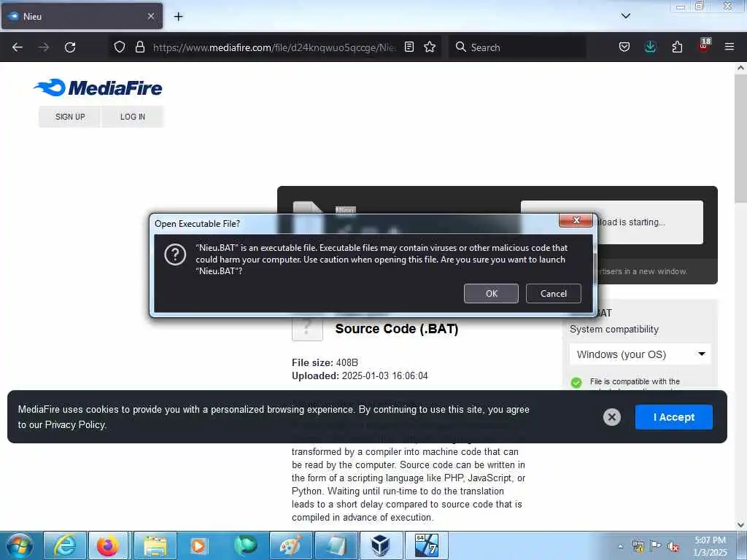The height and width of the screenshot is (560, 747).
Task: Show hidden tray icons arrow
Action: tap(620, 546)
